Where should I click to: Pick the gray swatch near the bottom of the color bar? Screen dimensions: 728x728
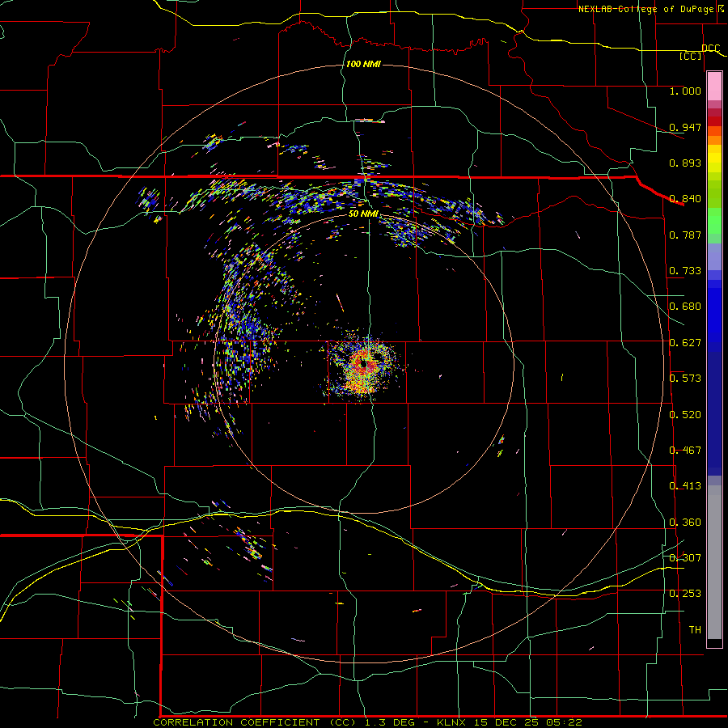(x=714, y=562)
